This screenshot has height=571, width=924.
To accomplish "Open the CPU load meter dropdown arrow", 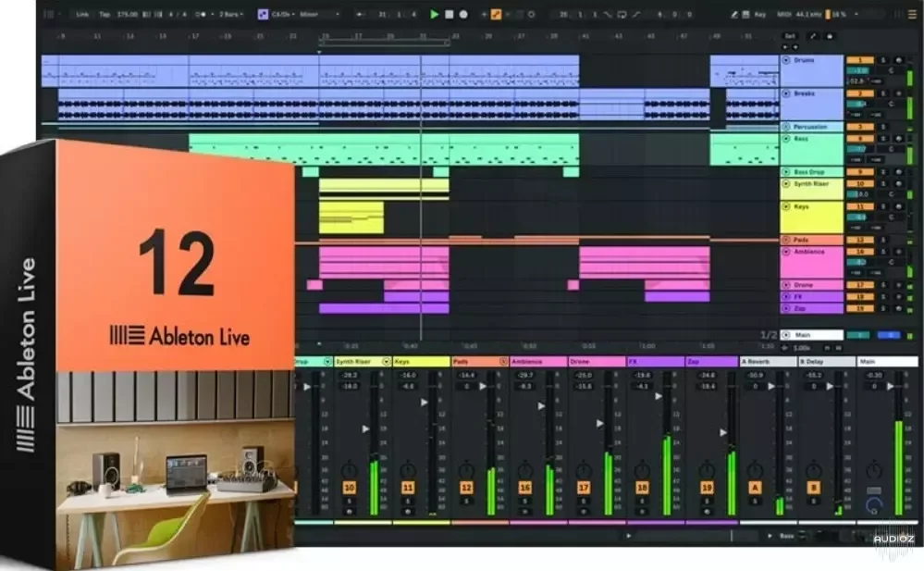I will pos(856,14).
